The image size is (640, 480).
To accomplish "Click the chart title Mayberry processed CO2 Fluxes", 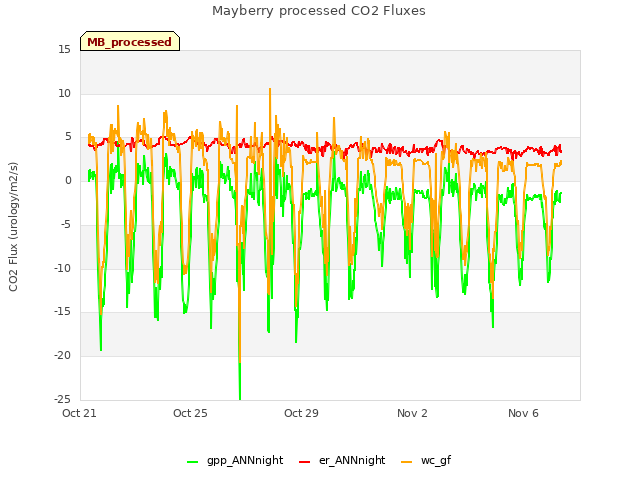I will [x=319, y=11].
